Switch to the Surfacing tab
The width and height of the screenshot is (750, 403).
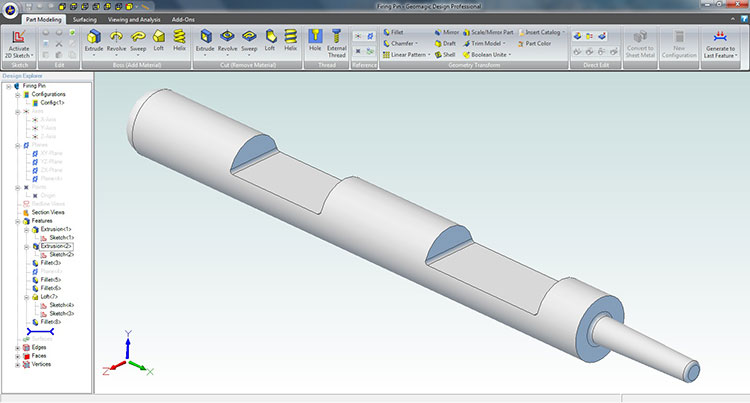click(85, 18)
